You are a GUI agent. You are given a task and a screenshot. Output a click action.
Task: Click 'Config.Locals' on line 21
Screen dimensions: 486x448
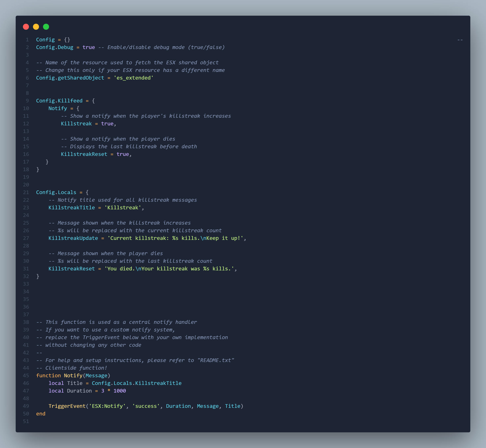(x=56, y=192)
